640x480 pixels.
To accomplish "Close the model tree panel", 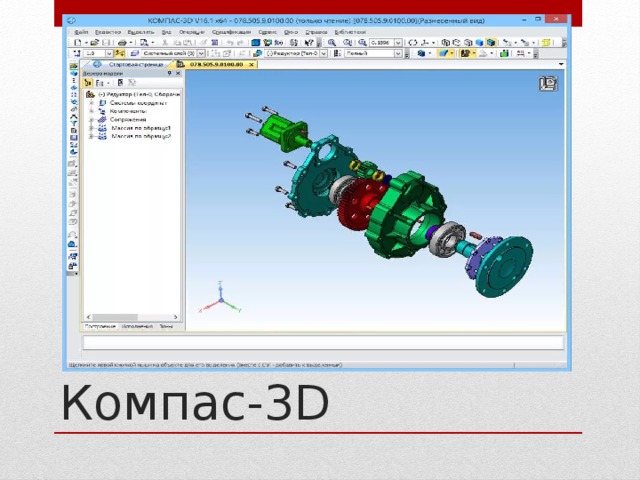I will tap(178, 73).
